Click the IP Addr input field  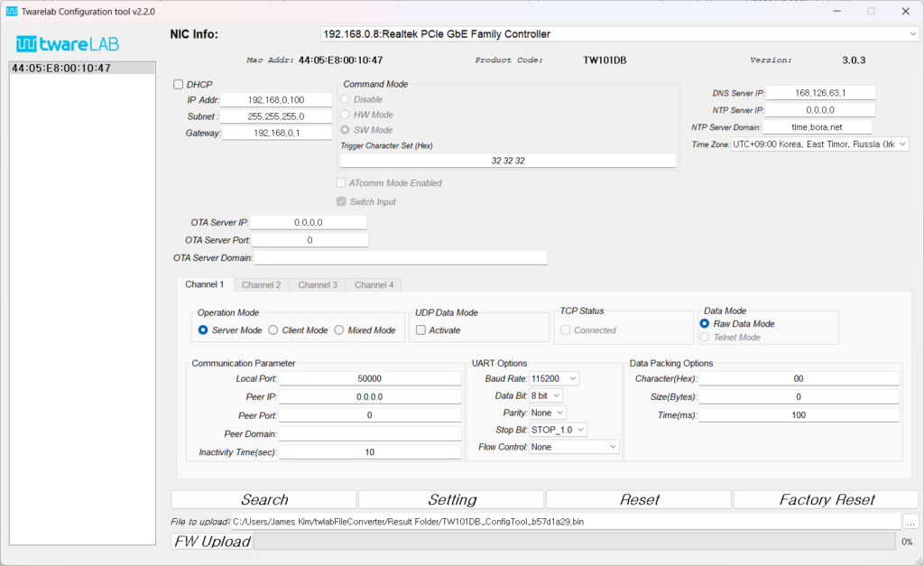pos(276,100)
